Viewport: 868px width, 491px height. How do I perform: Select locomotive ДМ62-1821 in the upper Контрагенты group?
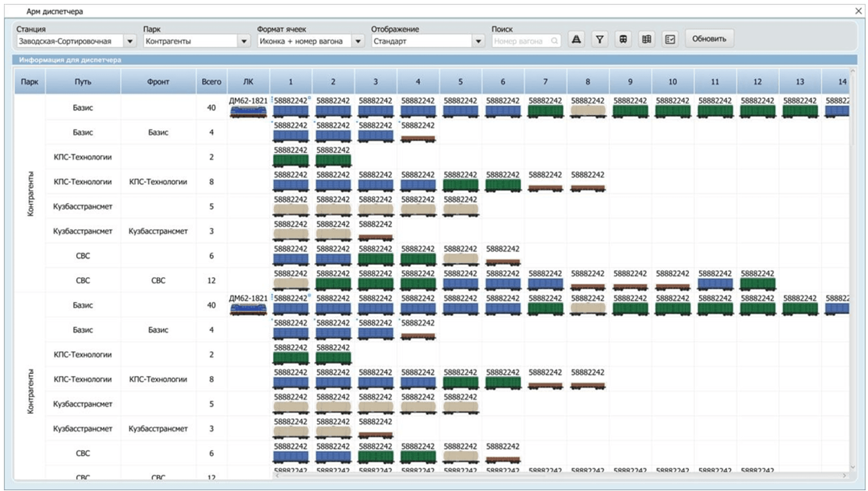tap(248, 112)
